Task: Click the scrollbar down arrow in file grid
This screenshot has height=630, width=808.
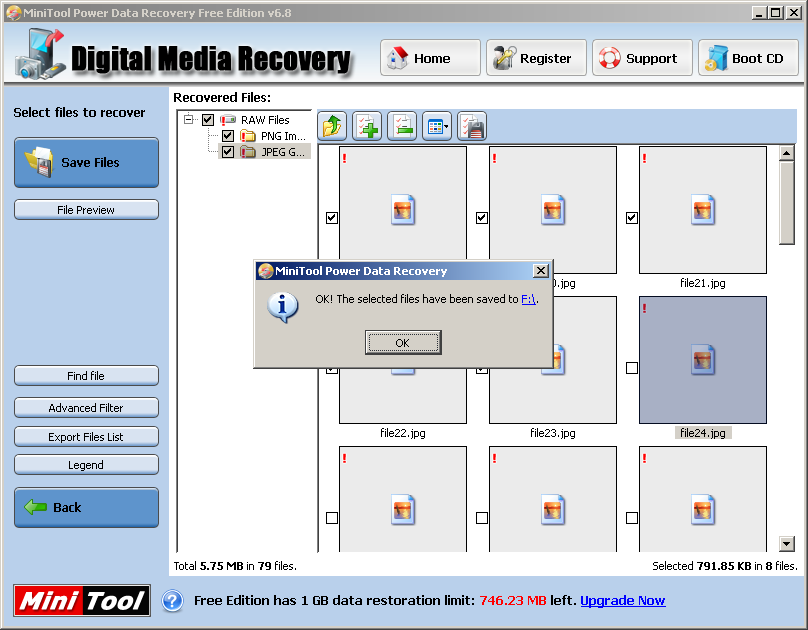Action: coord(786,543)
